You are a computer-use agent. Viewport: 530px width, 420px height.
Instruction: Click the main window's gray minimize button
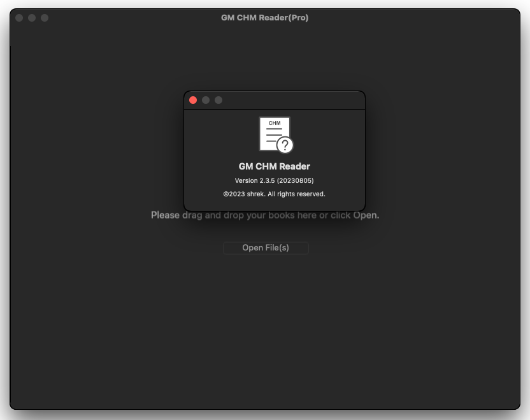pos(32,18)
